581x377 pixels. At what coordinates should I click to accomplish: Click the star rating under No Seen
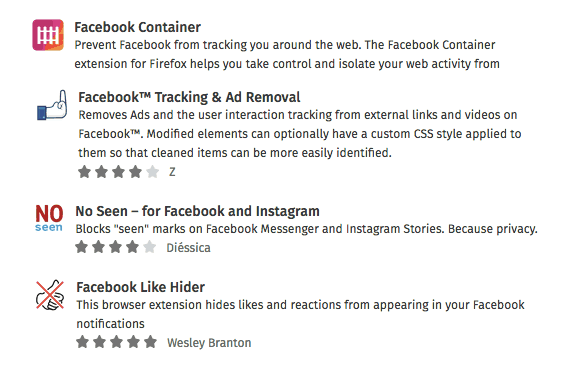[x=116, y=247]
